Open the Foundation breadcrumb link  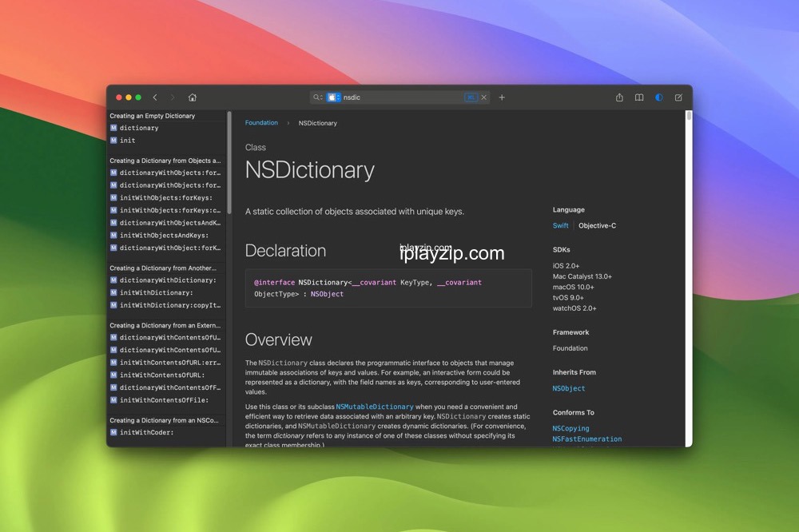click(261, 123)
